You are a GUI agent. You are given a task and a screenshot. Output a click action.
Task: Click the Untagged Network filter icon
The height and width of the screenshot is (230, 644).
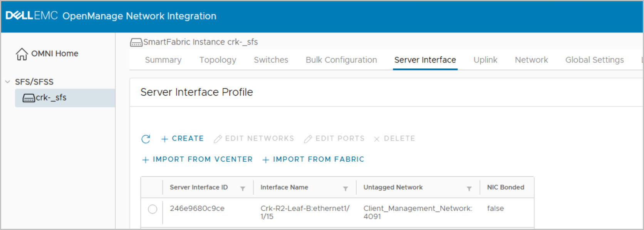(x=469, y=188)
